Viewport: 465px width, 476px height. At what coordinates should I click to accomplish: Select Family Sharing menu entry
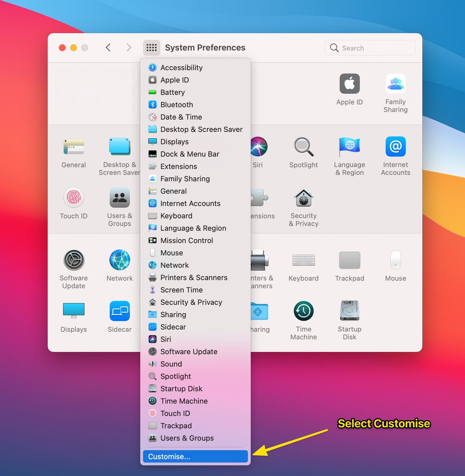[195, 178]
